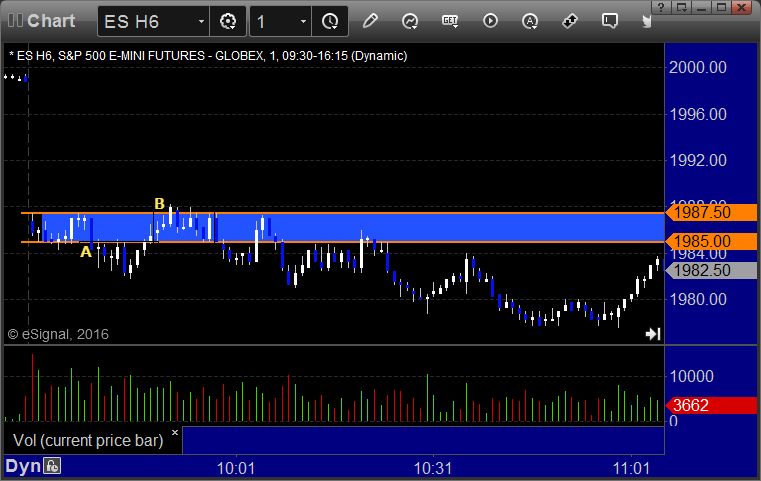
Task: Click the eSignal, 2016 copyright text
Action: coord(58,334)
